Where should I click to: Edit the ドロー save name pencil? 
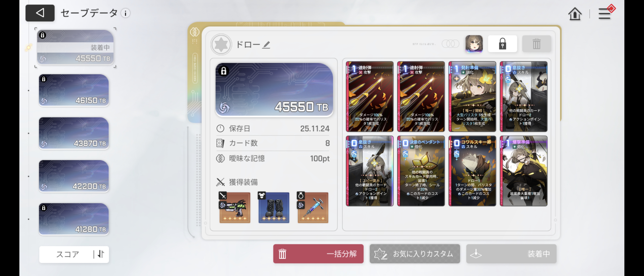tap(266, 45)
